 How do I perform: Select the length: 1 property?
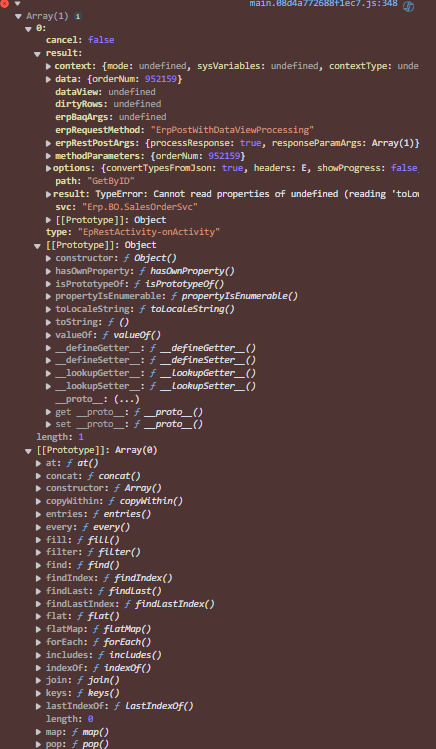point(60,437)
